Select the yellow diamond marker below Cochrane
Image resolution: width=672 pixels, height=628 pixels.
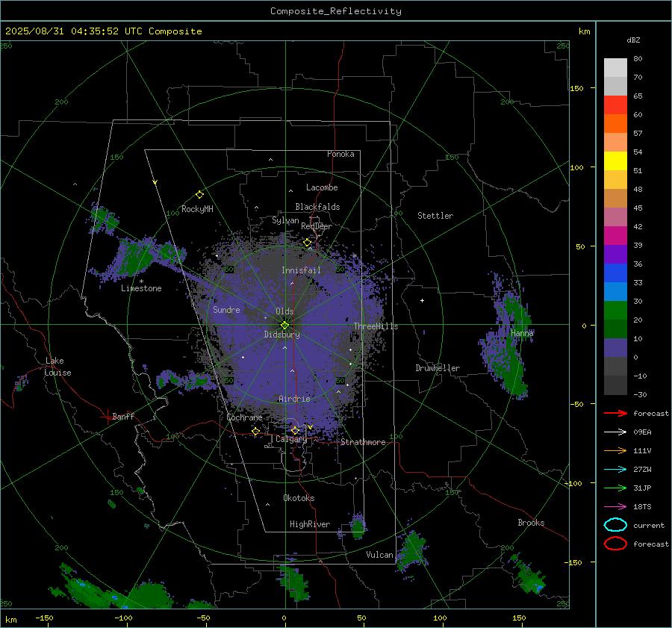click(255, 431)
